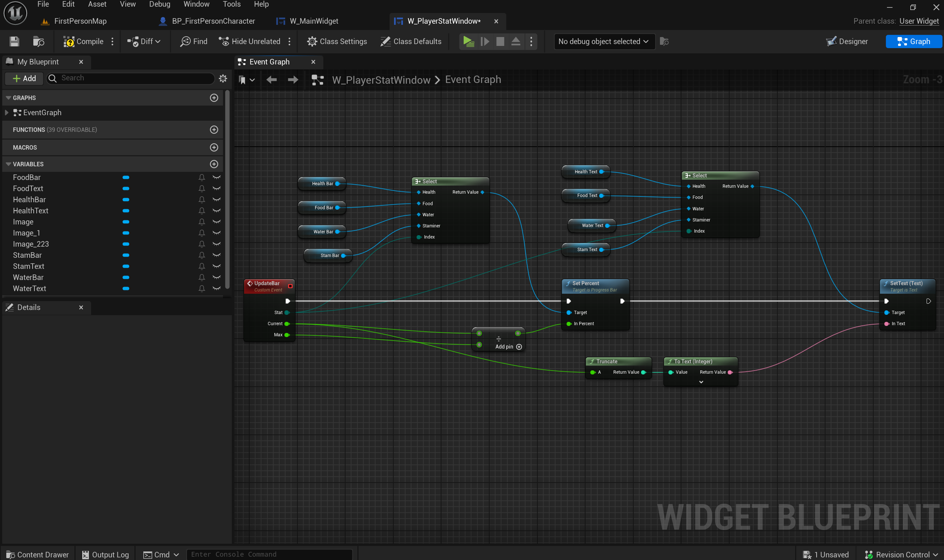Switch to the BP_FirstPersonCharacter tab
This screenshot has height=560, width=944.
coord(213,21)
